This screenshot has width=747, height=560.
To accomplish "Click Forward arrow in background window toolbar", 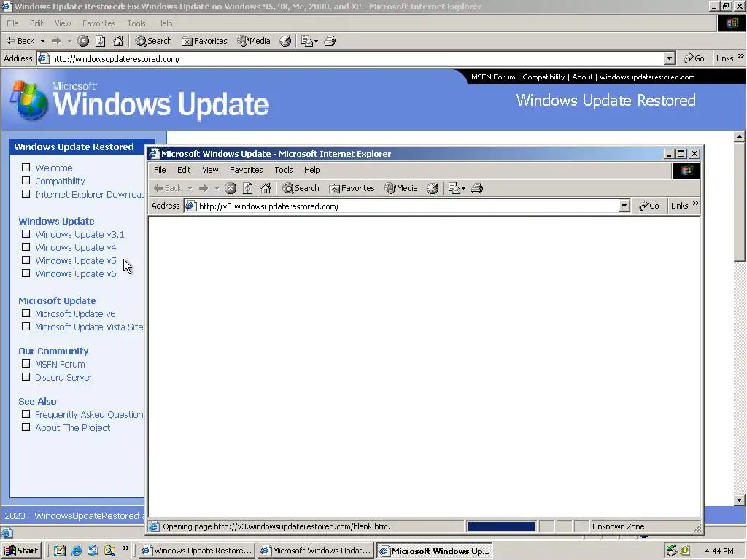I will pyautogui.click(x=56, y=41).
